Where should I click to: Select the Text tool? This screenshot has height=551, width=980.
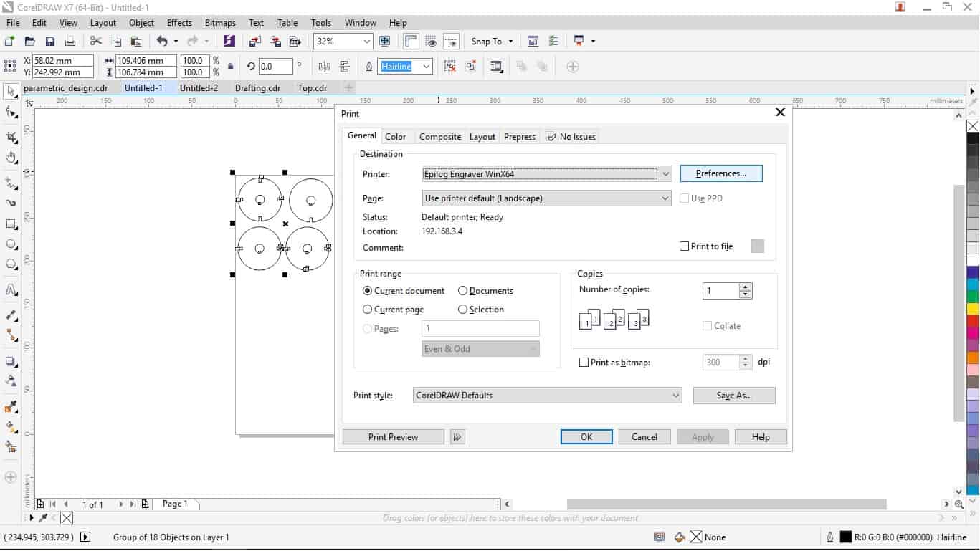(x=11, y=290)
